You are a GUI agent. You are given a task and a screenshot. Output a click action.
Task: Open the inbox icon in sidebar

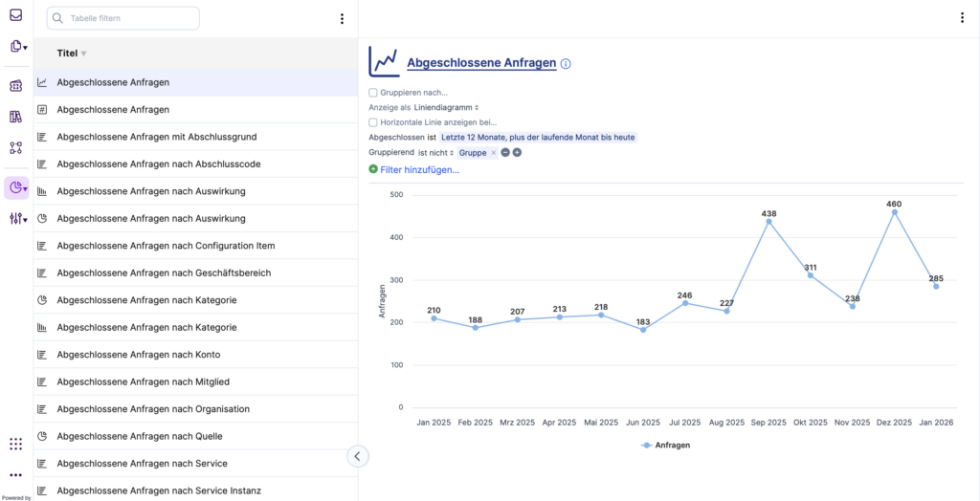[15, 15]
